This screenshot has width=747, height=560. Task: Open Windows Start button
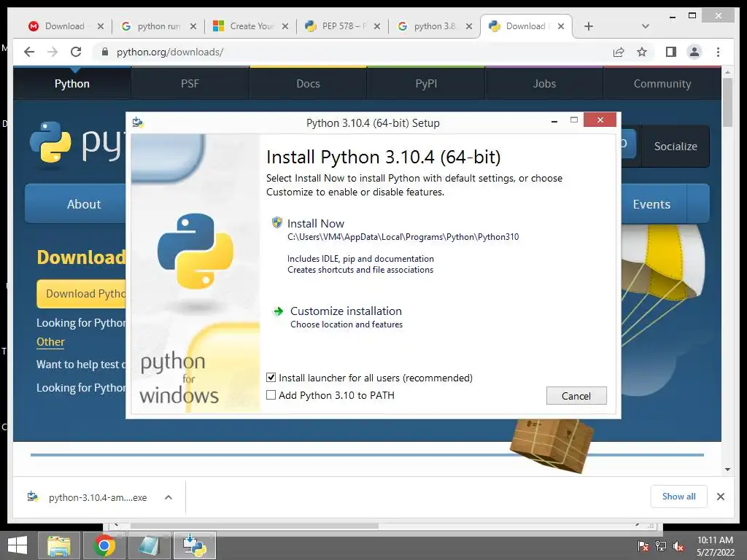18,545
